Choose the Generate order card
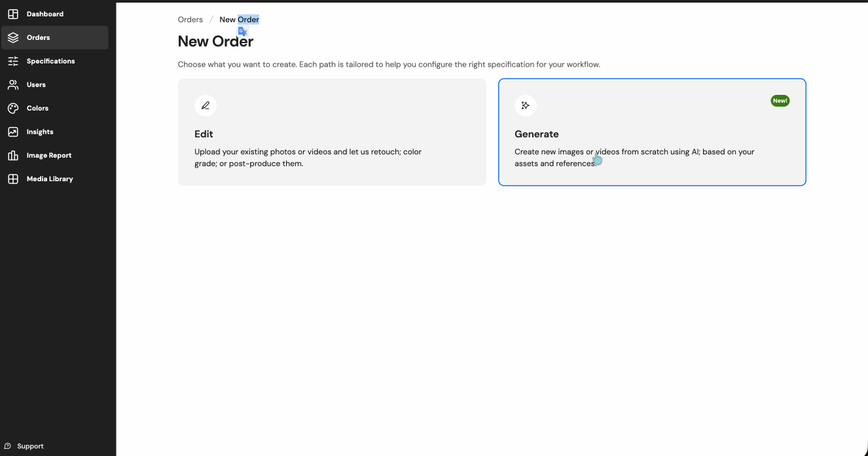868x456 pixels. (x=652, y=132)
